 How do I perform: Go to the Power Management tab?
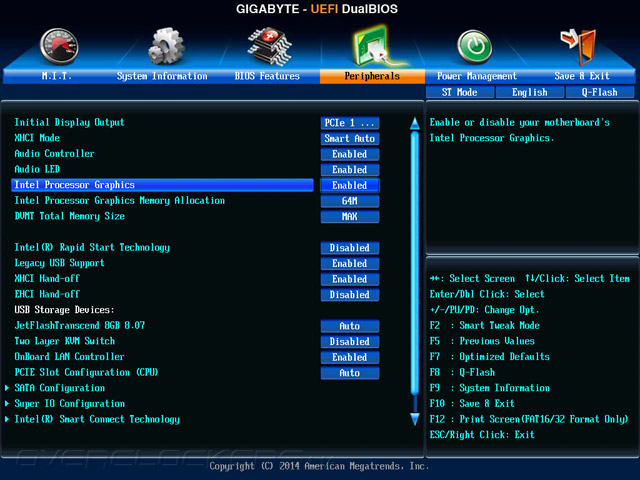pos(477,76)
